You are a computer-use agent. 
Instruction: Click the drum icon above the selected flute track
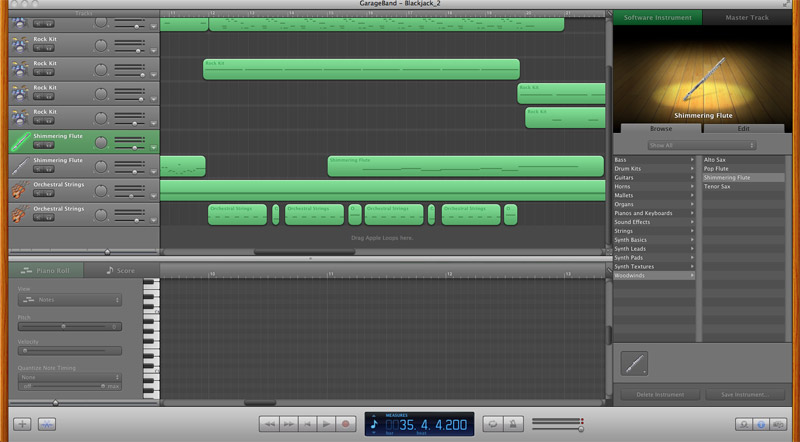20,117
